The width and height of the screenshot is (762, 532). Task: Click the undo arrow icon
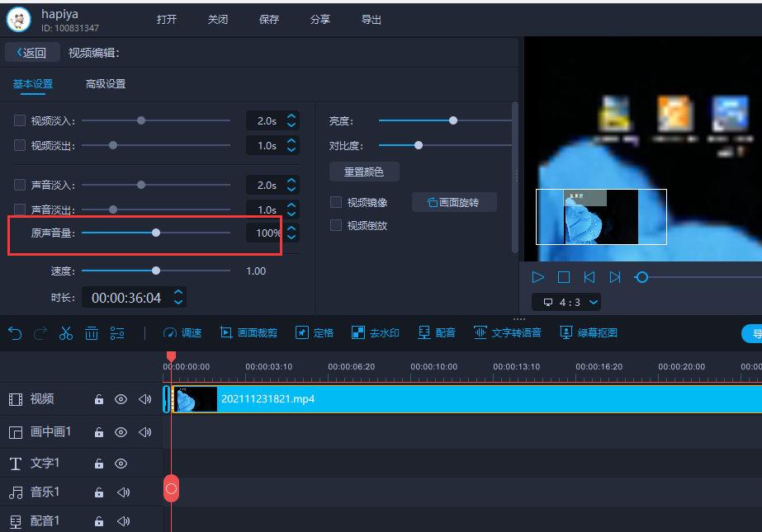click(14, 332)
